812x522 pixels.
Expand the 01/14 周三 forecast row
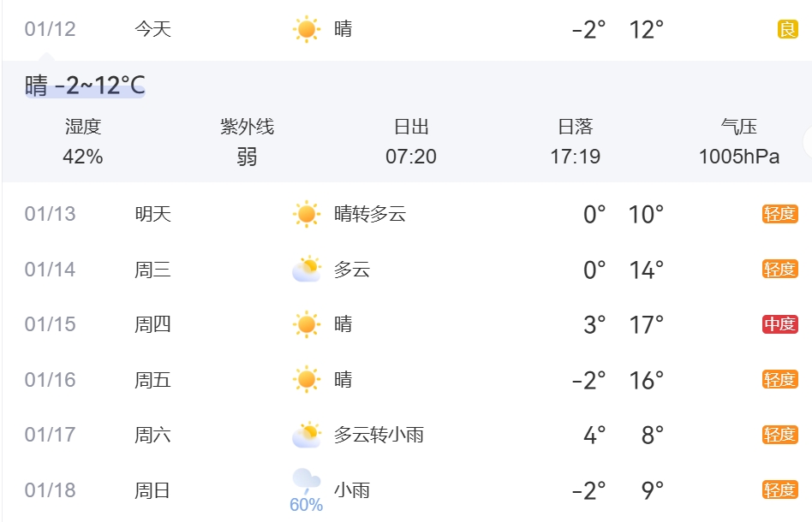[50, 270]
